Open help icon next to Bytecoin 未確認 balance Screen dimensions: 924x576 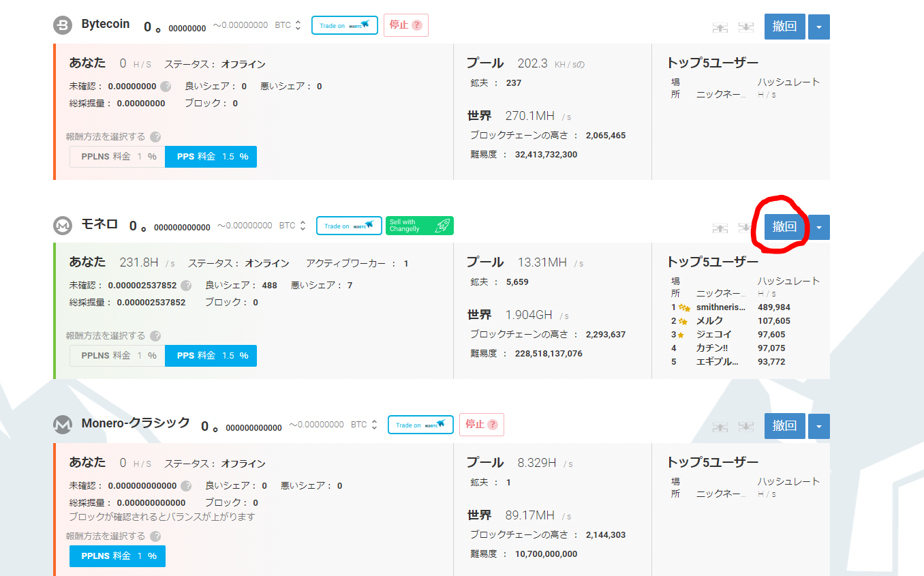166,87
